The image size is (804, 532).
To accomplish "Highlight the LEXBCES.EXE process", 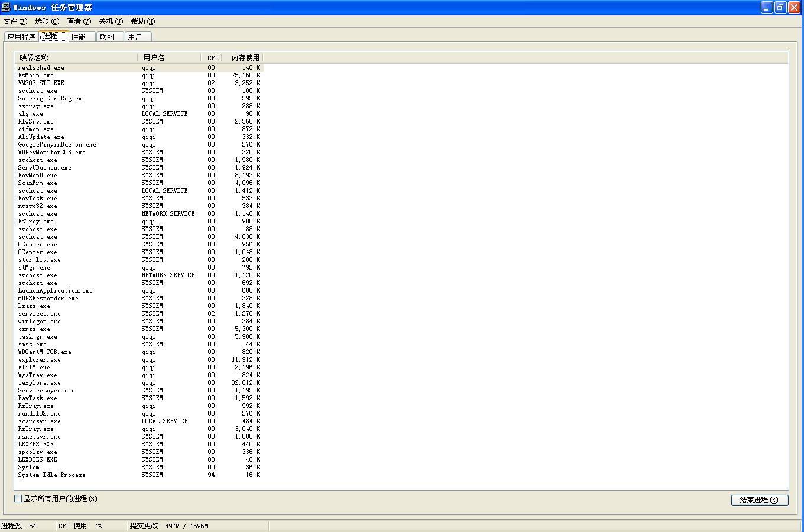I will (139, 460).
